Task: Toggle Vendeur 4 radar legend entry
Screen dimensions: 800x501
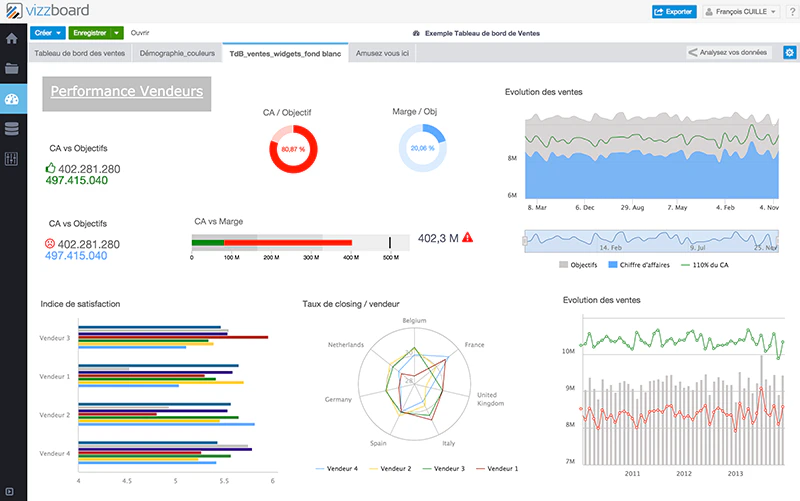Action: [x=337, y=468]
